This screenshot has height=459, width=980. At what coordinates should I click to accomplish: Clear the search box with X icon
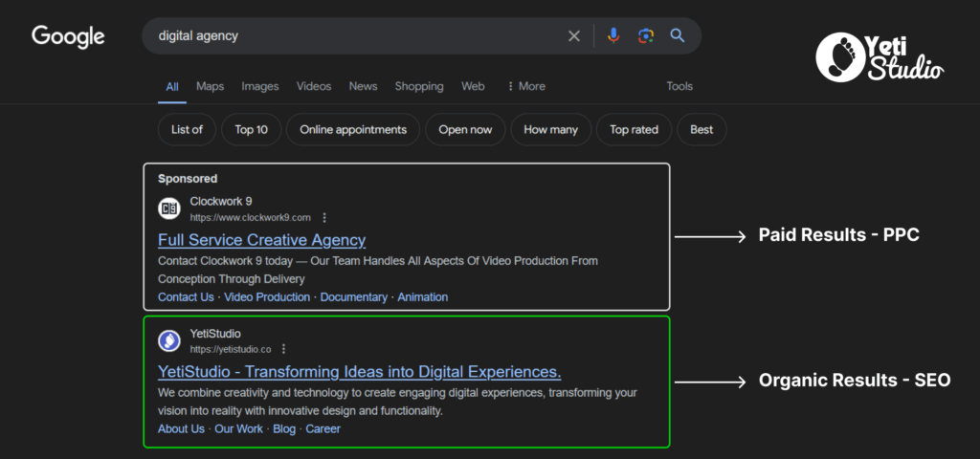(574, 36)
